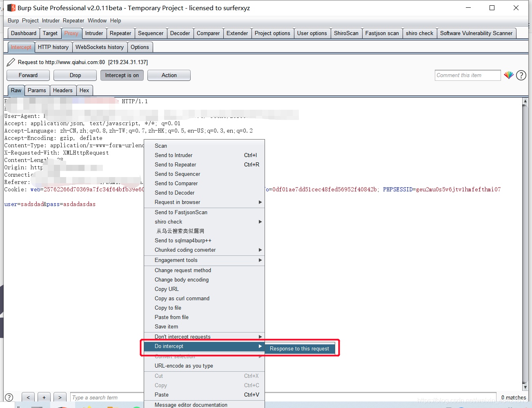
Task: Select Scan from context menu
Action: 204,146
